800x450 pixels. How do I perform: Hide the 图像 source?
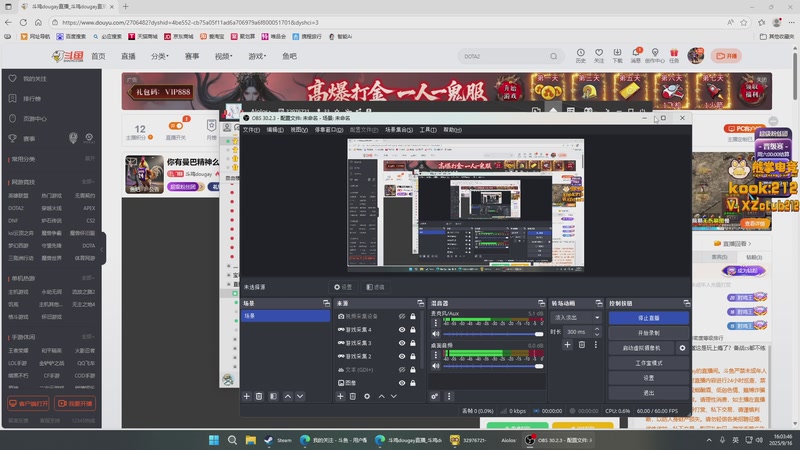402,383
